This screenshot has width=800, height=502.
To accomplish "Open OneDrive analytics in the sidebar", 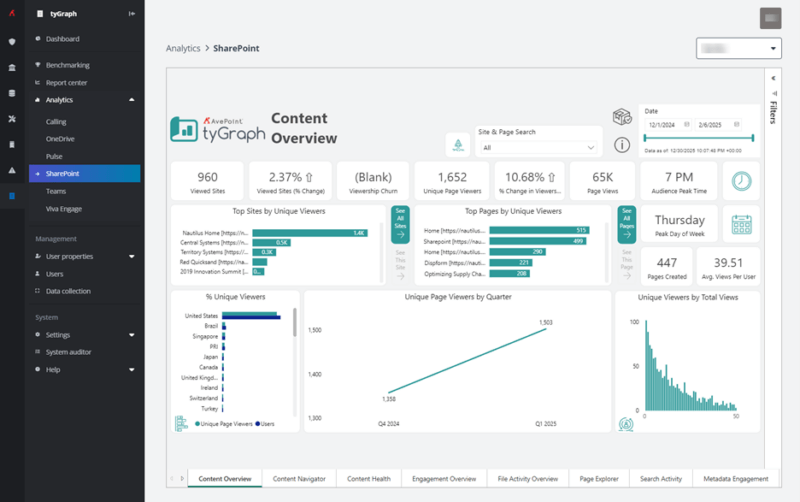I will pyautogui.click(x=60, y=139).
